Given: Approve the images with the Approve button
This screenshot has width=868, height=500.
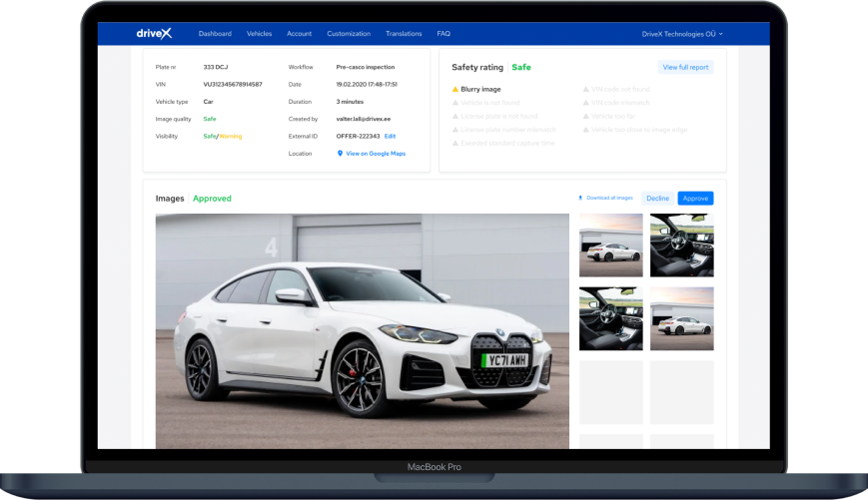Looking at the screenshot, I should pyautogui.click(x=695, y=198).
